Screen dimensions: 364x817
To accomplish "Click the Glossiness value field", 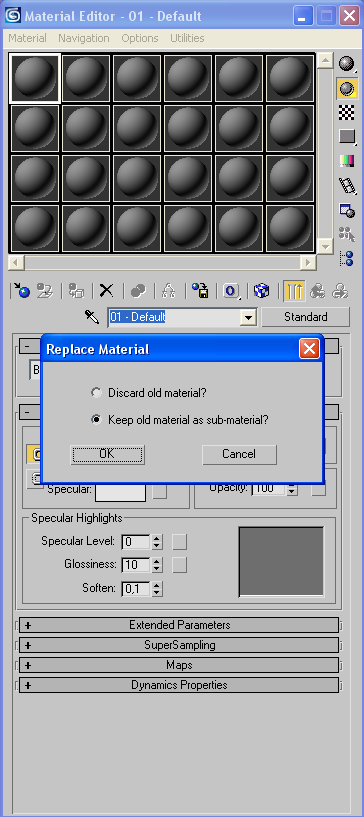I will click(136, 565).
